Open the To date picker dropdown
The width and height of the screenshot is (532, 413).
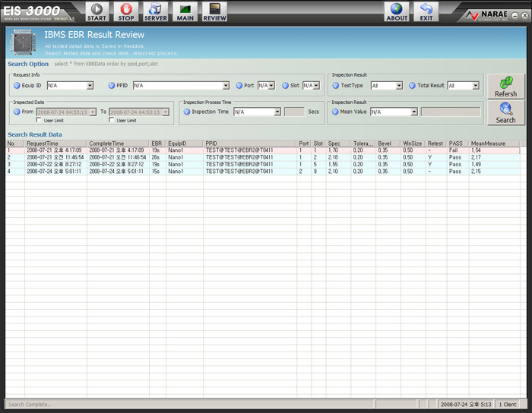pyautogui.click(x=166, y=112)
